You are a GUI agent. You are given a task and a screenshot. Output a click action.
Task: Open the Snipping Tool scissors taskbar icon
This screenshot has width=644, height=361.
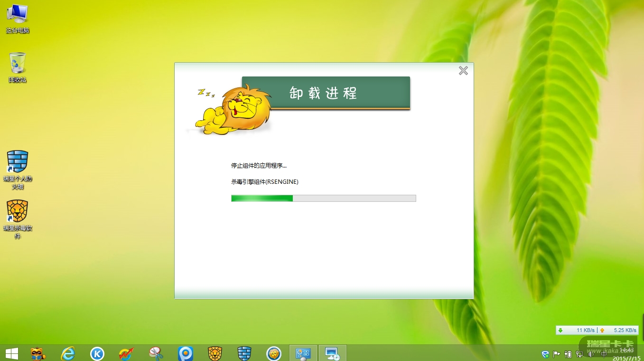click(156, 353)
